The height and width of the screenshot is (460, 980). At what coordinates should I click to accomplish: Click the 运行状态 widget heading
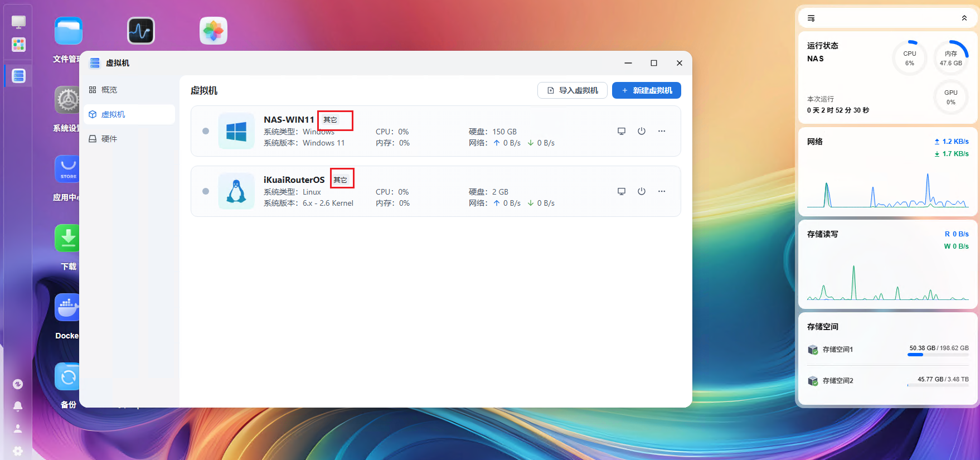pyautogui.click(x=823, y=46)
